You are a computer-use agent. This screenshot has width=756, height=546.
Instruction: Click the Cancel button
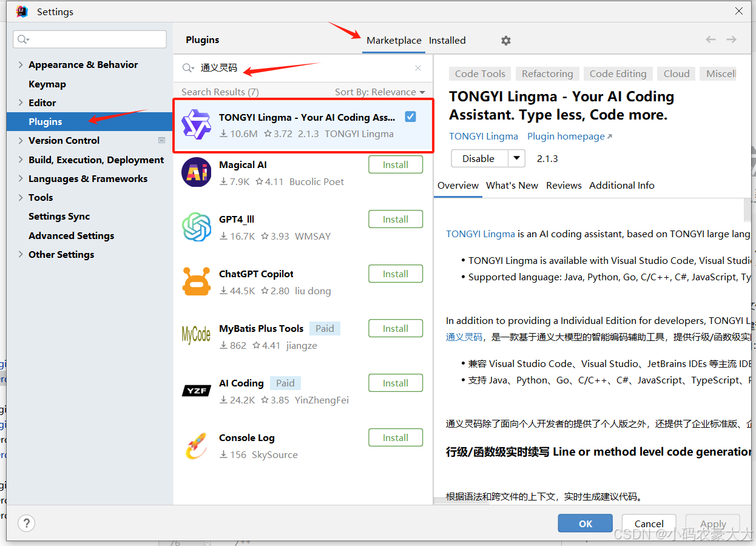[649, 524]
